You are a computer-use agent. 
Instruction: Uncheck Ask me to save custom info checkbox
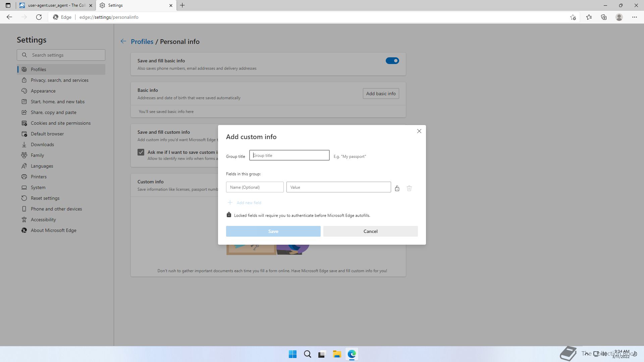(141, 152)
